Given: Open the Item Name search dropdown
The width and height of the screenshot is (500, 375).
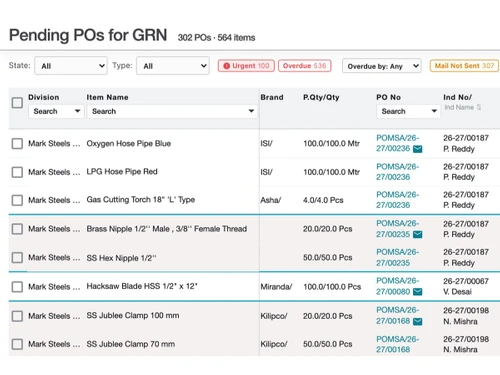Looking at the screenshot, I should [x=172, y=111].
